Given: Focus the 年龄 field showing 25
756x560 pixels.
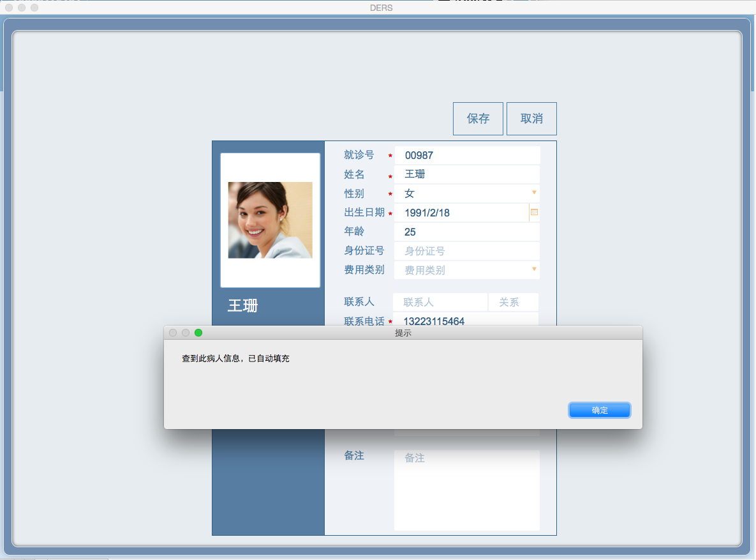Looking at the screenshot, I should click(467, 232).
